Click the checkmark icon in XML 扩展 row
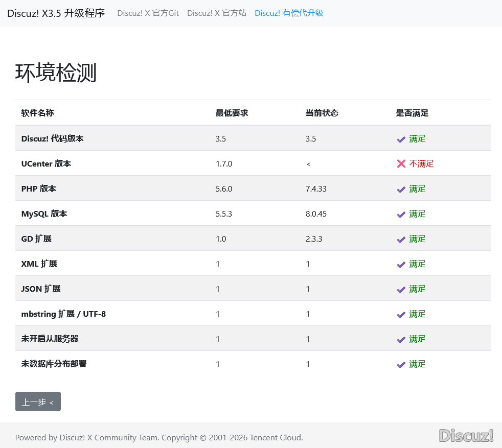Viewport: 502px width, 448px height. (x=401, y=264)
